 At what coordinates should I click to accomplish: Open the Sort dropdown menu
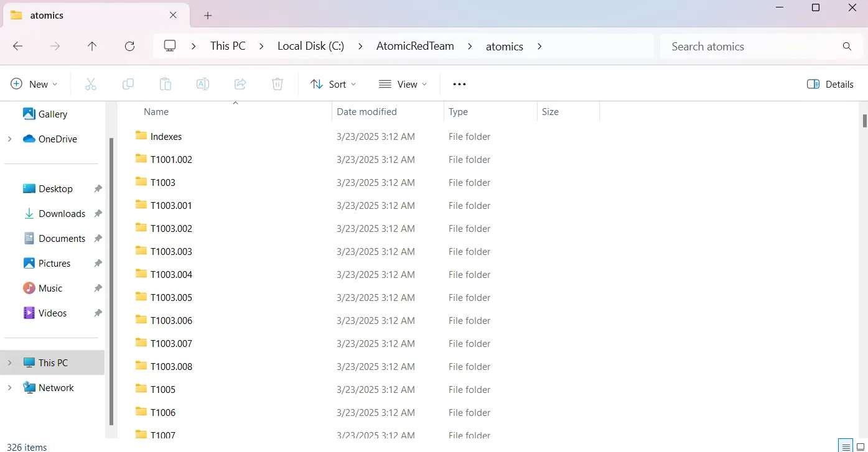tap(334, 84)
